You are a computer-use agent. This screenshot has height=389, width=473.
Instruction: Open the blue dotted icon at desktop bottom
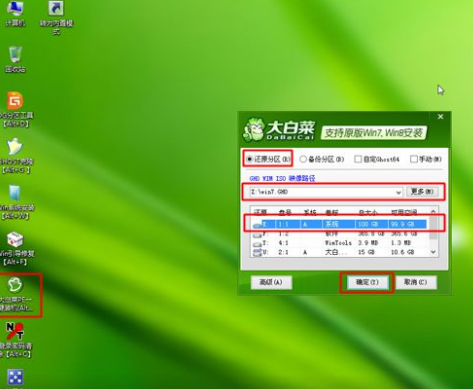(x=15, y=377)
